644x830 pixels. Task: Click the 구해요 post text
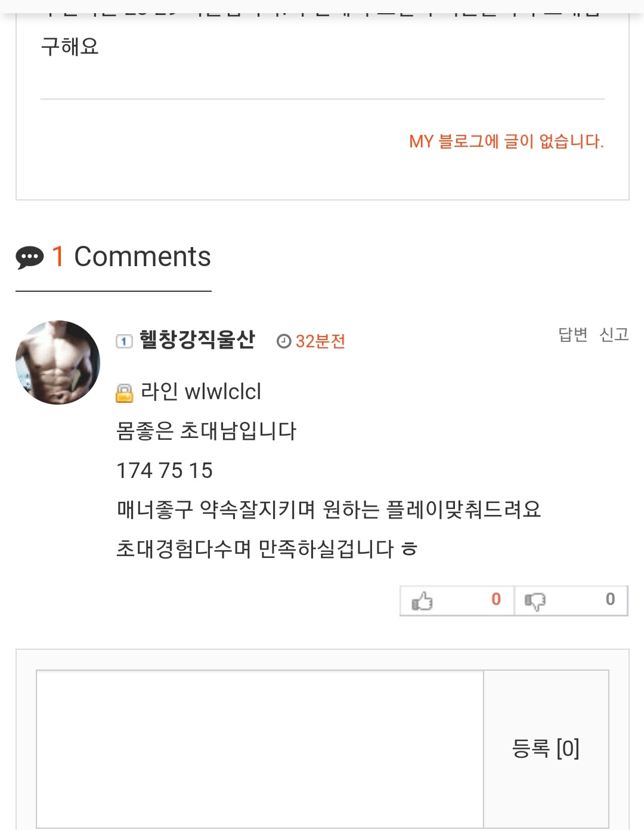pyautogui.click(x=70, y=47)
